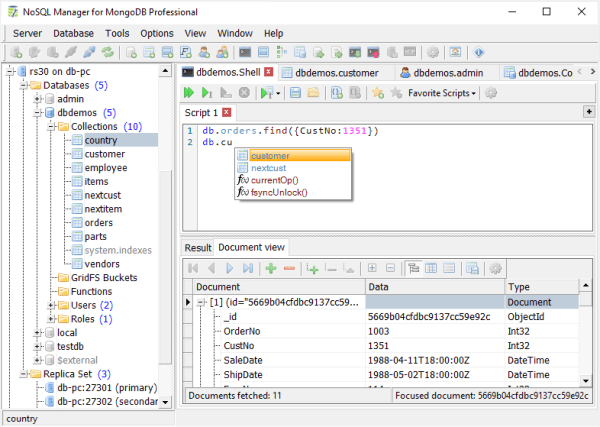Expand the local database node
This screenshot has width=600, height=427.
coord(38,333)
